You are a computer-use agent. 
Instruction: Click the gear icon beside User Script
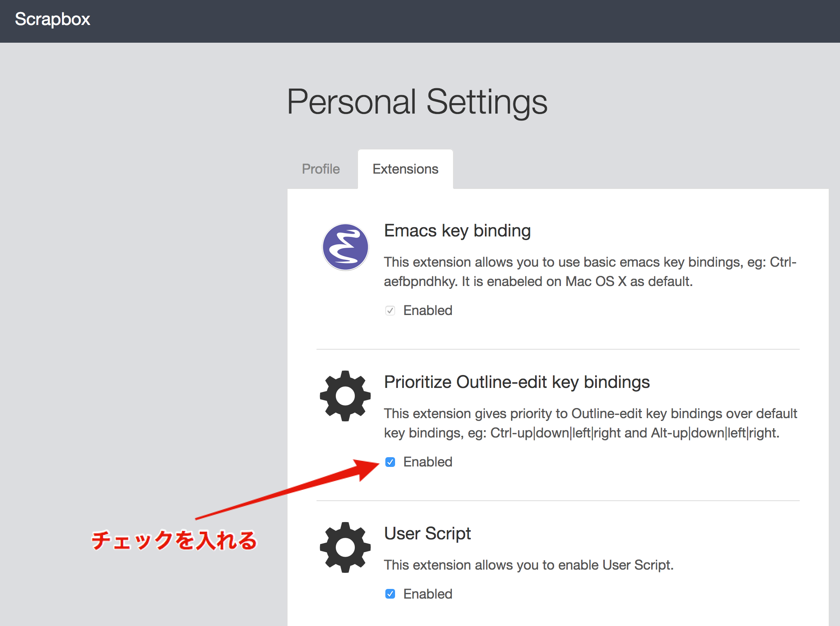point(345,547)
